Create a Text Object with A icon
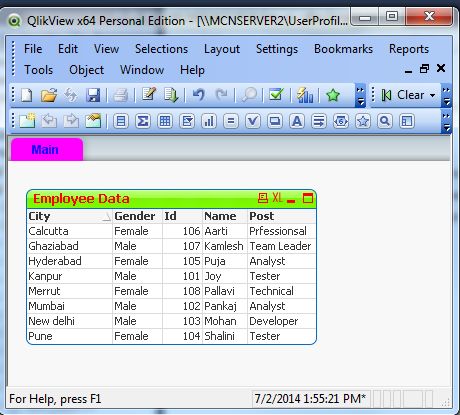Image resolution: width=460 pixels, height=415 pixels. coord(297,121)
